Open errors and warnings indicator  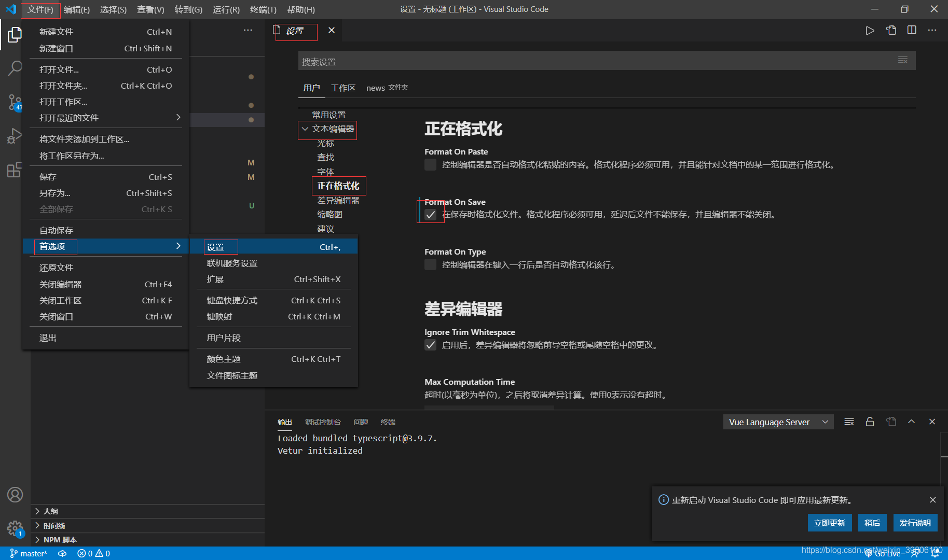click(94, 554)
